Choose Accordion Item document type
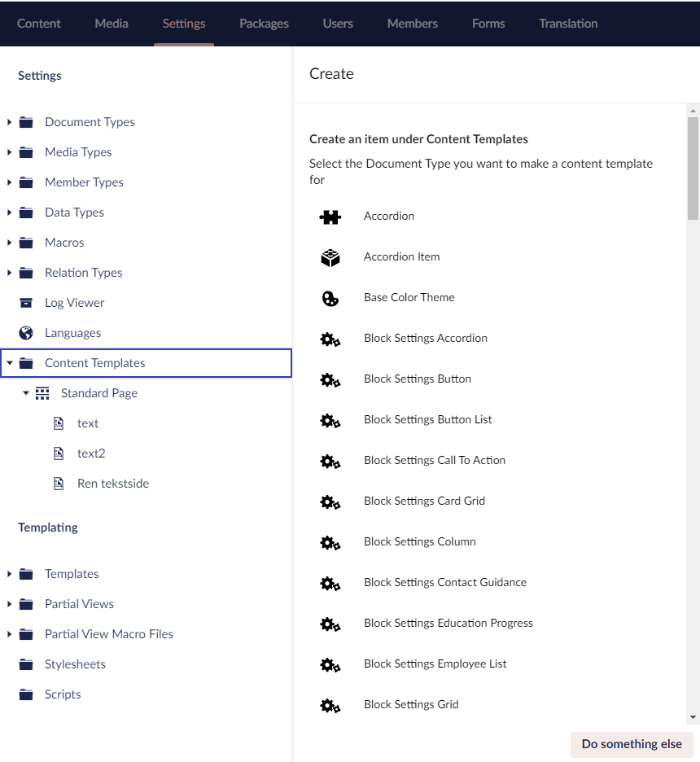 [x=402, y=256]
